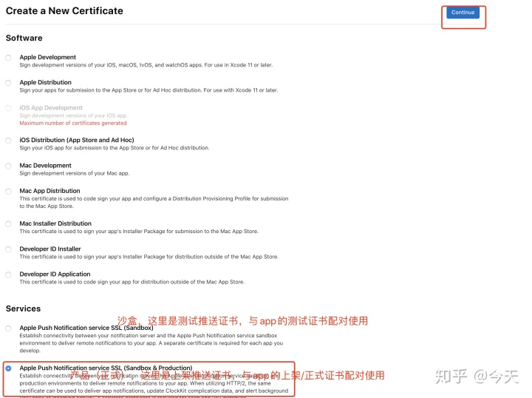Screen dimensions: 532x398
Task: Choose iOS Distribution (App Store and Ad Hoc) radio
Action: 8,141
